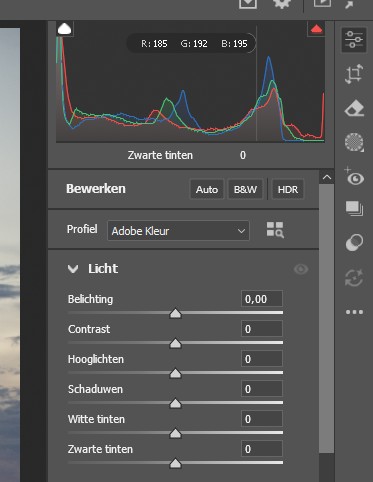373x482 pixels.
Task: Click the histogram graph area
Action: click(190, 82)
